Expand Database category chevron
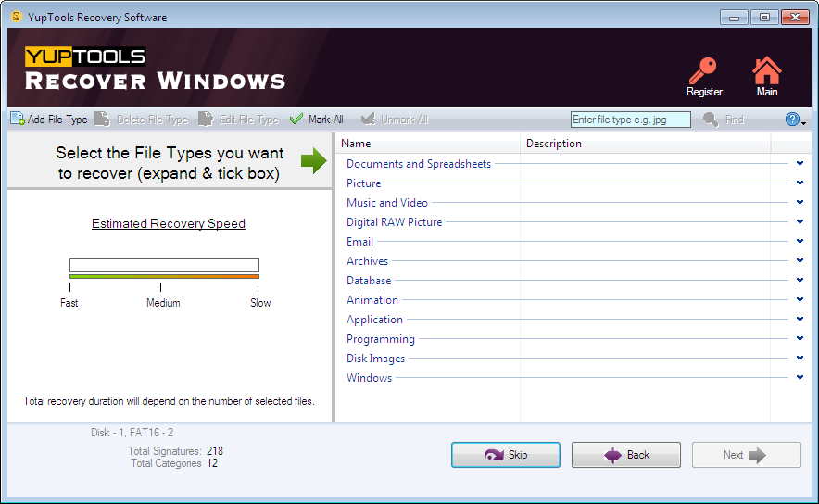Image resolution: width=819 pixels, height=504 pixels. 800,280
